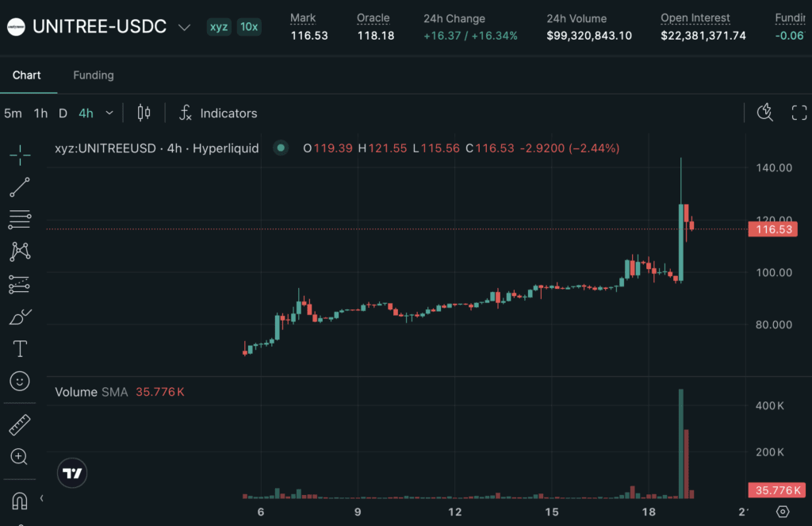Open the Funding tab
The image size is (812, 526).
click(x=94, y=75)
